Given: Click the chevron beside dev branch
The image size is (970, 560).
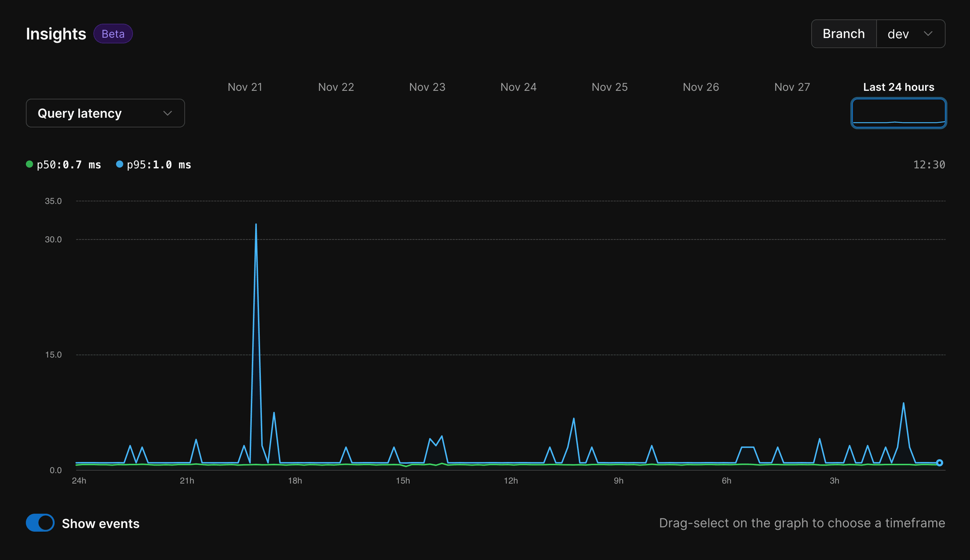Looking at the screenshot, I should tap(928, 34).
